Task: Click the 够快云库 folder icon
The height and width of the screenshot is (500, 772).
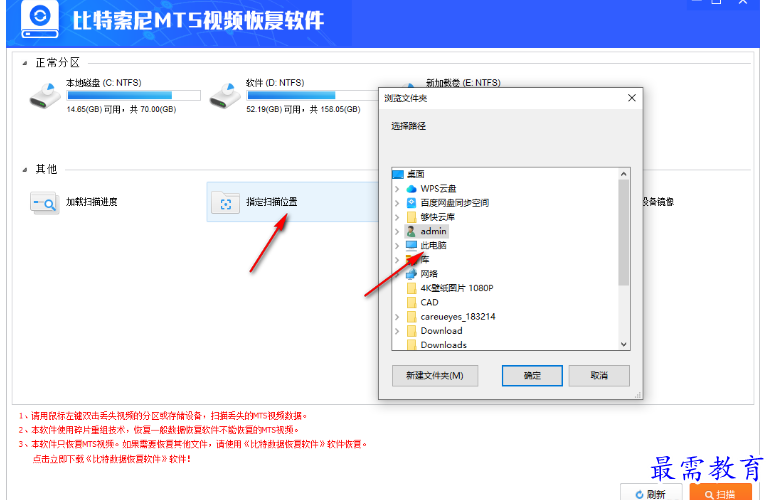Action: click(x=412, y=217)
